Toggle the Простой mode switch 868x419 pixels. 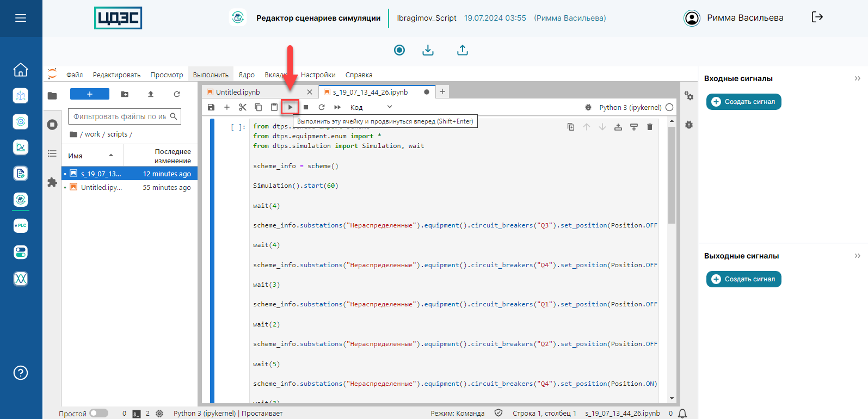pyautogui.click(x=99, y=413)
